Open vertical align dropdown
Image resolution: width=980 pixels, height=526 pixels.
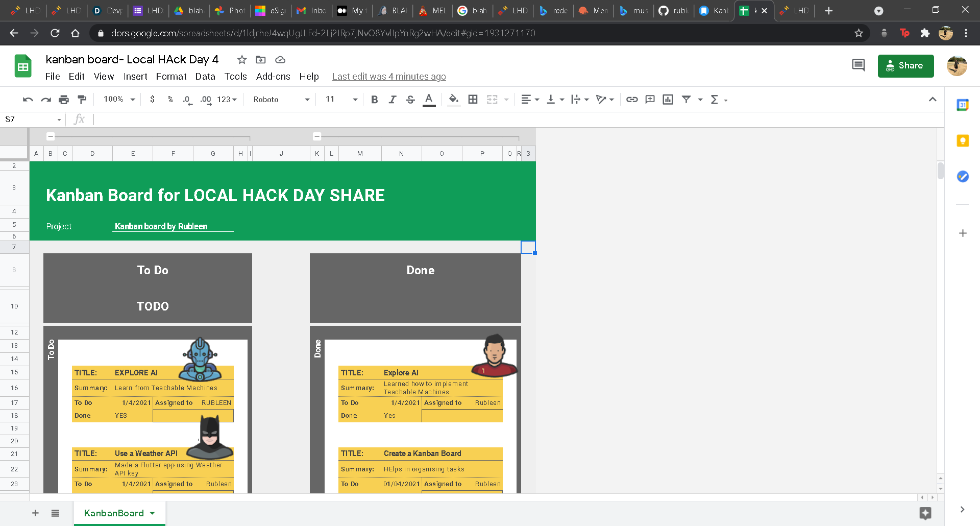click(555, 100)
